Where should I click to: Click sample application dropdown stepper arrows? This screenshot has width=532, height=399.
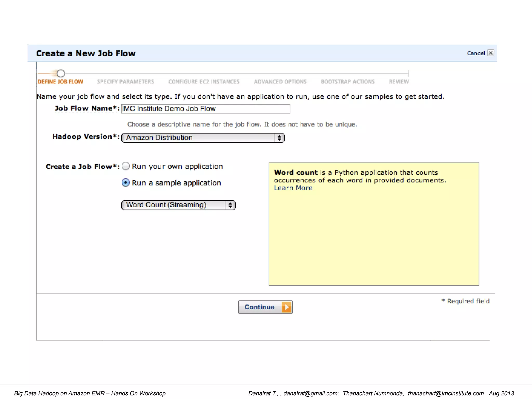[230, 205]
